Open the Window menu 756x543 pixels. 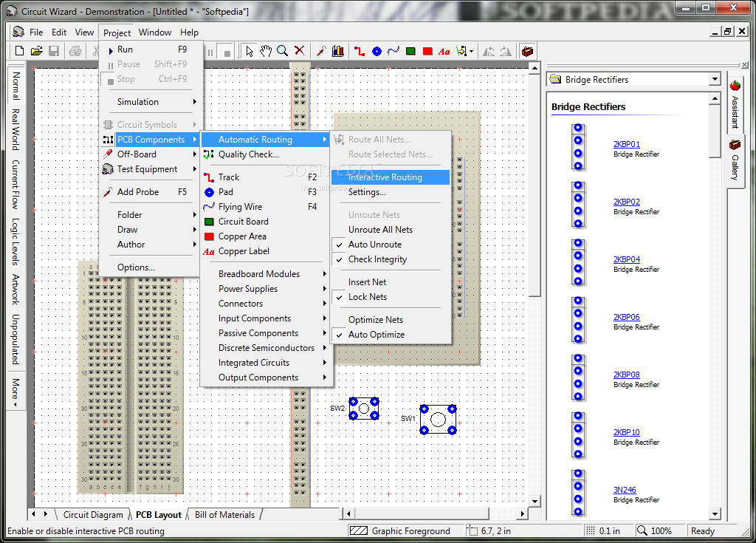click(155, 33)
